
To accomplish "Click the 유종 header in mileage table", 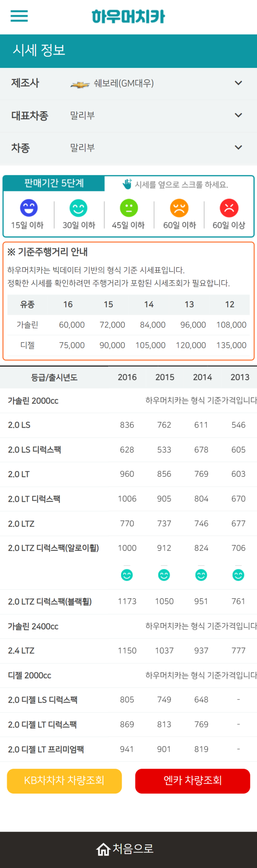I will click(x=27, y=305).
